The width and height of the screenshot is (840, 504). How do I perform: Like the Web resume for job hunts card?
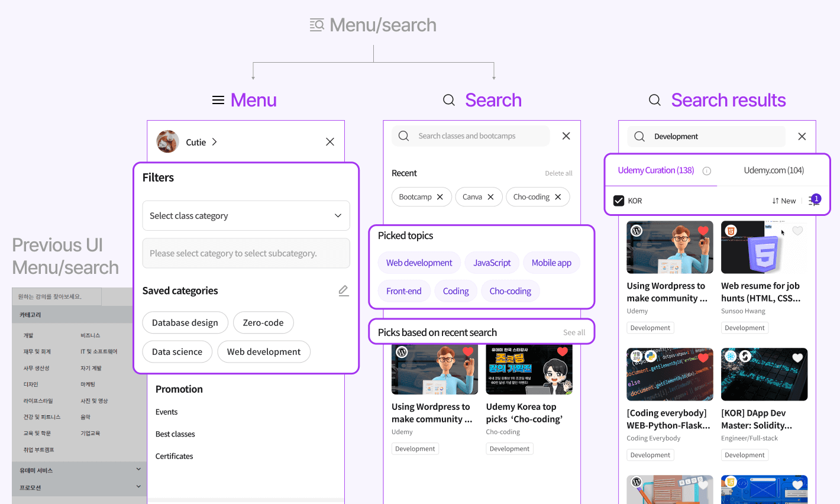coord(797,231)
